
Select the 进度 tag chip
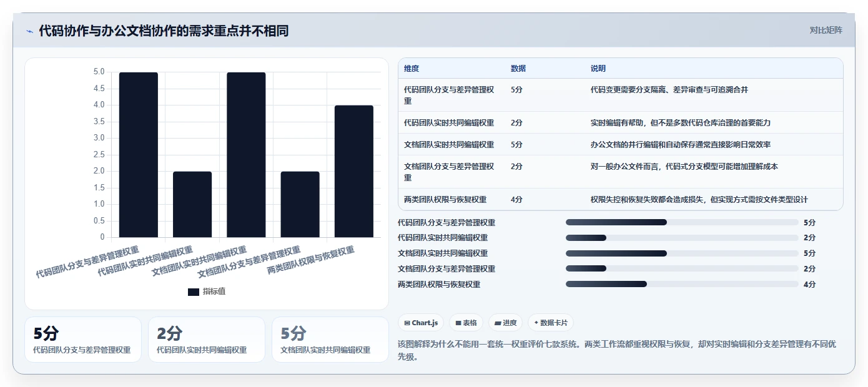point(505,323)
